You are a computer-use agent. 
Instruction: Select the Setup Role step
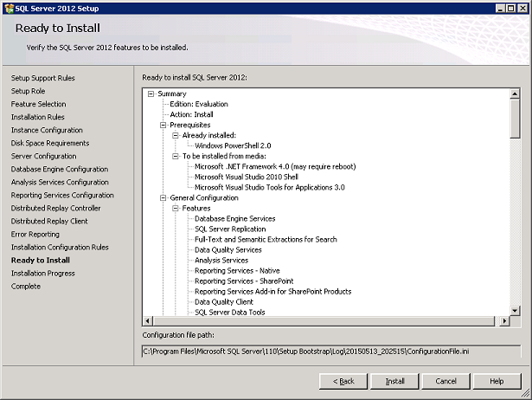pyautogui.click(x=28, y=91)
